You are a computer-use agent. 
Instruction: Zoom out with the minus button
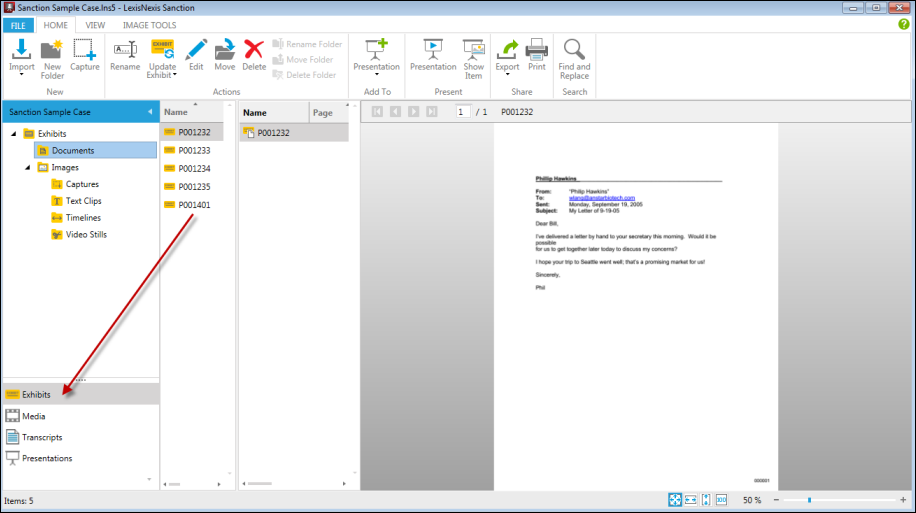coord(776,500)
